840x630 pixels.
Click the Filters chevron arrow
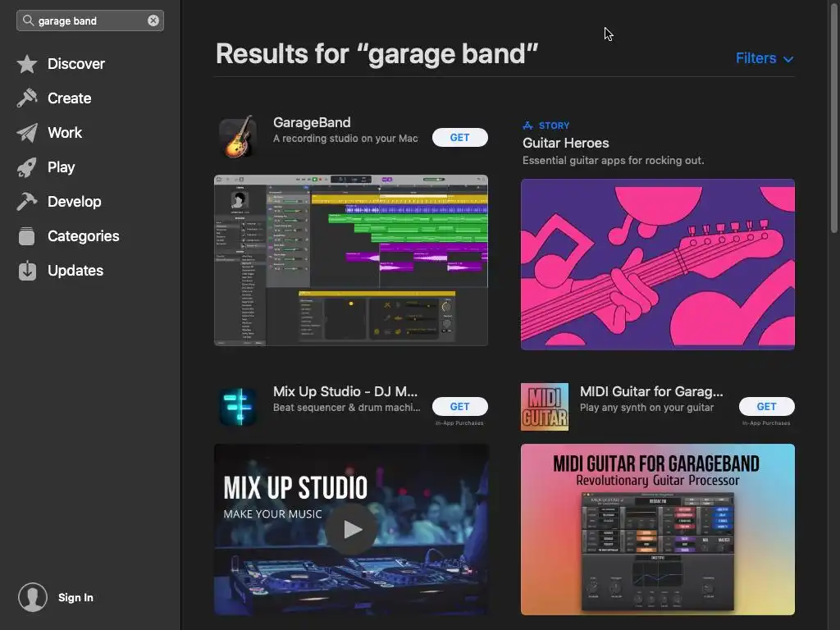(x=788, y=59)
